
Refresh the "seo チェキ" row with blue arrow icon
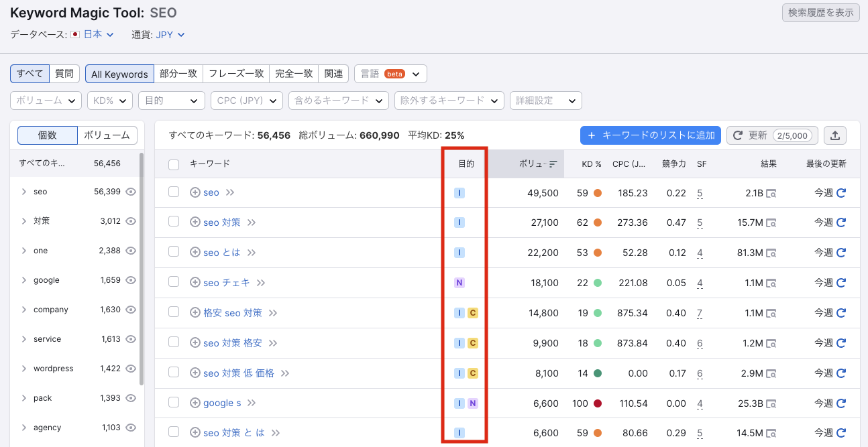point(840,282)
